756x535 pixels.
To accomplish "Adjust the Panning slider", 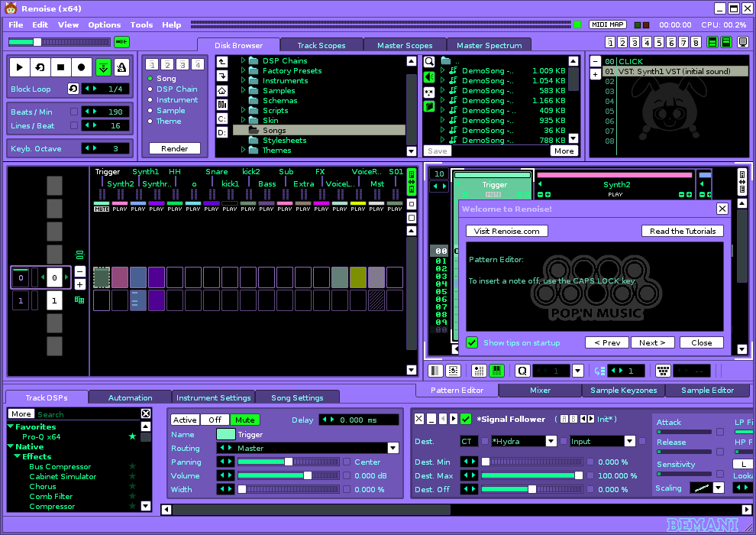I will tap(289, 462).
